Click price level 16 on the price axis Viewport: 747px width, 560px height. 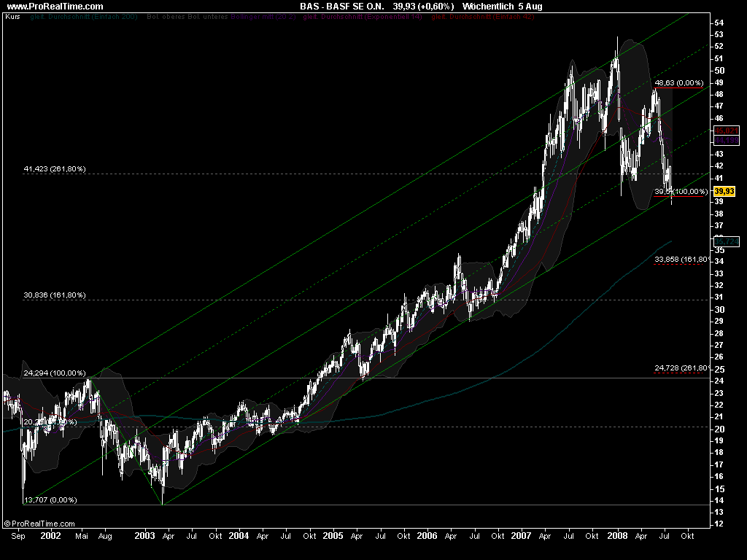click(x=719, y=477)
